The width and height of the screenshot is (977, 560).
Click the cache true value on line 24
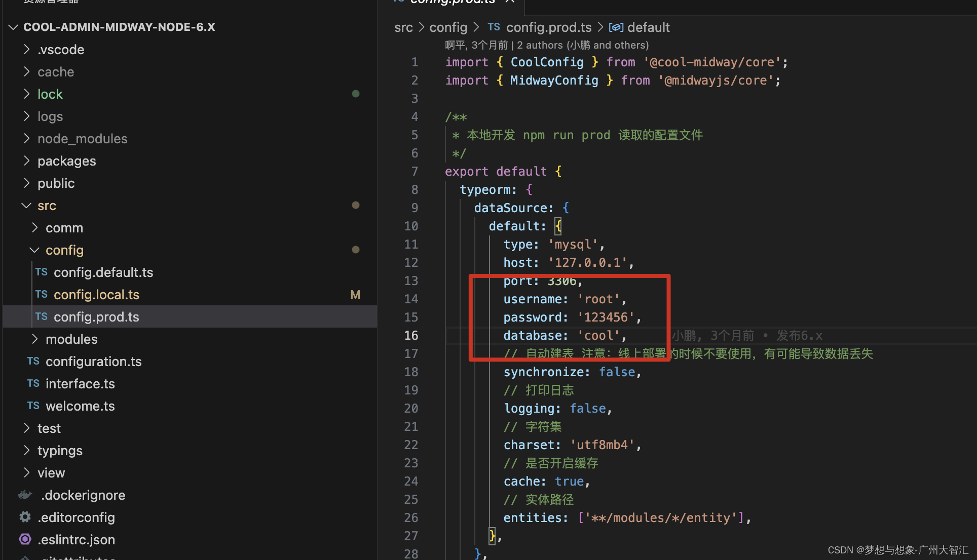point(569,482)
